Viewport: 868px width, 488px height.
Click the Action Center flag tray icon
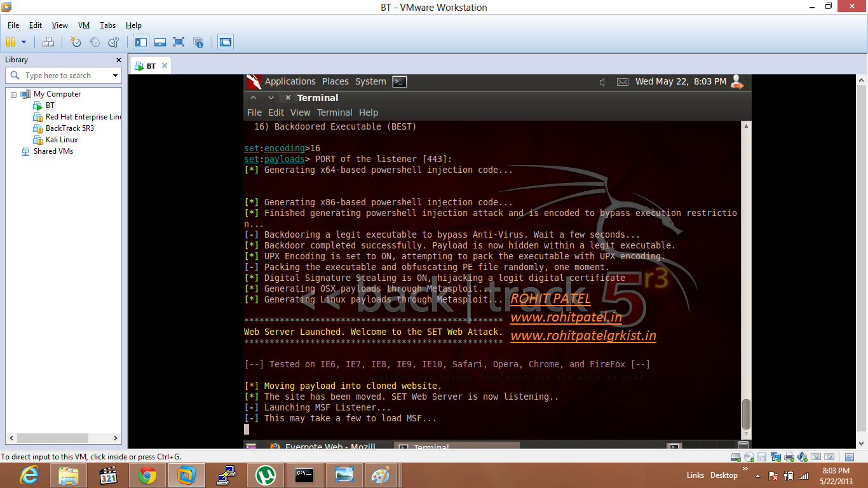coord(773,476)
